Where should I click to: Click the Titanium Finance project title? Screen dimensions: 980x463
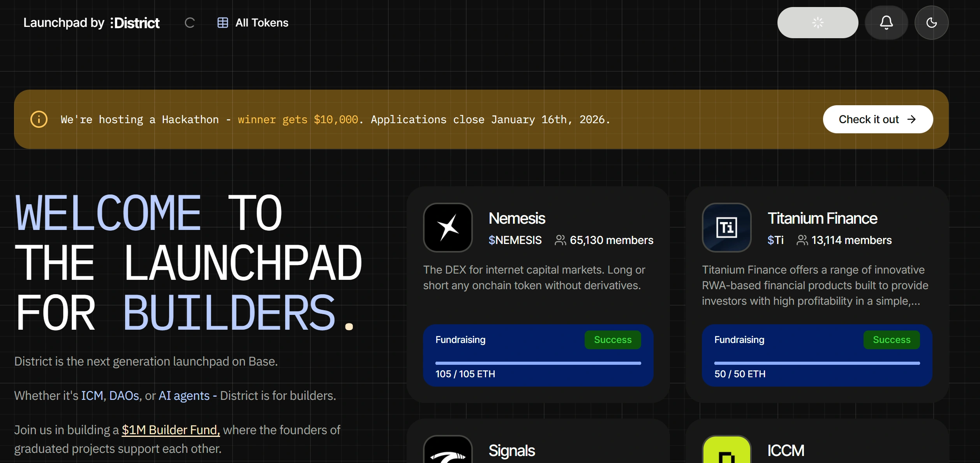point(822,218)
